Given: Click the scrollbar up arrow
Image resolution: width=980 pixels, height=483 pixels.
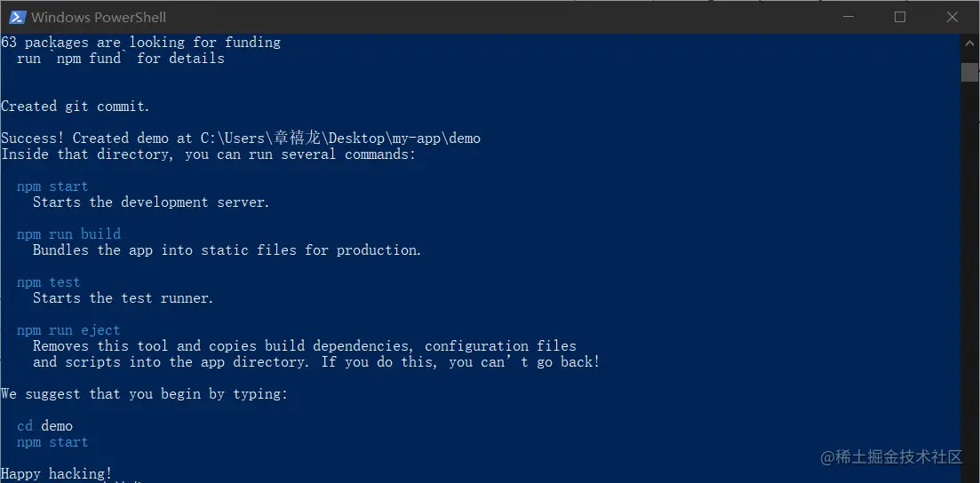Looking at the screenshot, I should point(969,44).
